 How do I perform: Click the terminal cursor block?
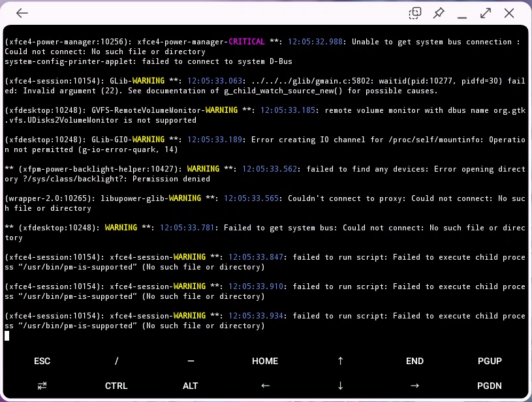(7, 336)
